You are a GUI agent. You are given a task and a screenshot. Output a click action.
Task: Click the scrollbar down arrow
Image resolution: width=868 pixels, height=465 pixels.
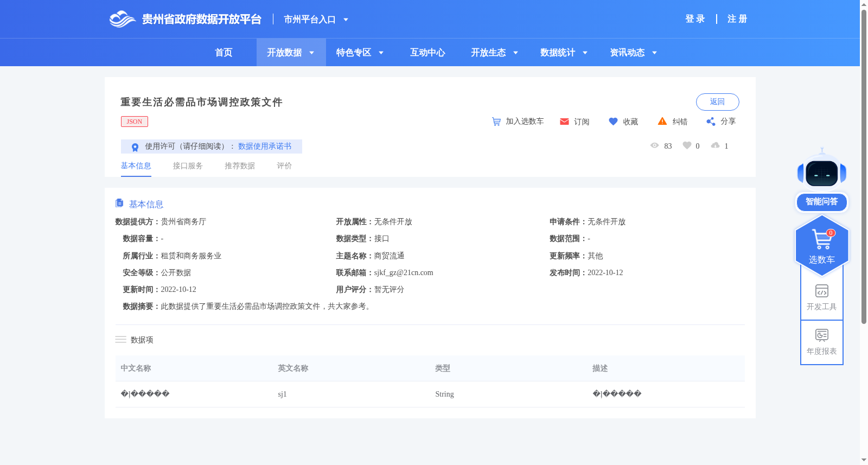864,460
